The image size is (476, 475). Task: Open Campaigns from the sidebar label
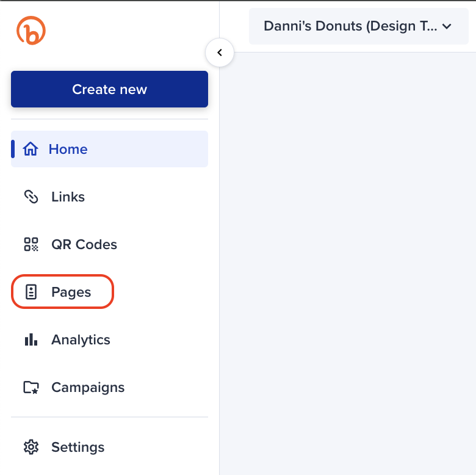tap(87, 387)
